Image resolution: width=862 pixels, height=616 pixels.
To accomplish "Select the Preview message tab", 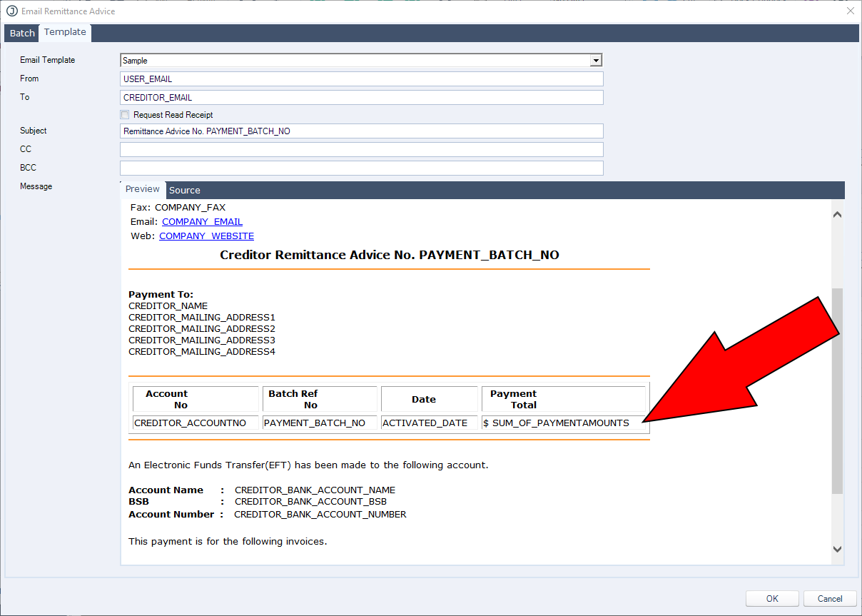I will click(143, 189).
